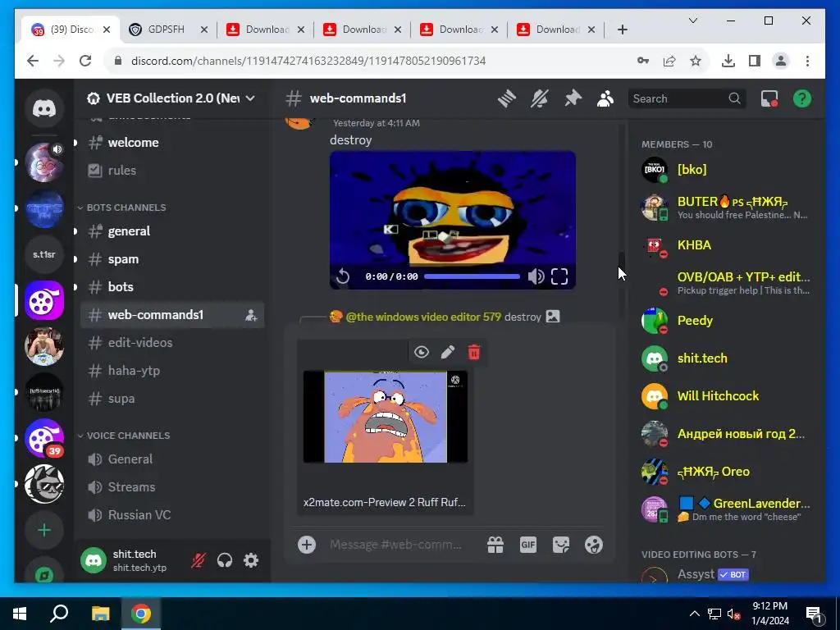Edit attachment with pencil icon

pos(448,352)
